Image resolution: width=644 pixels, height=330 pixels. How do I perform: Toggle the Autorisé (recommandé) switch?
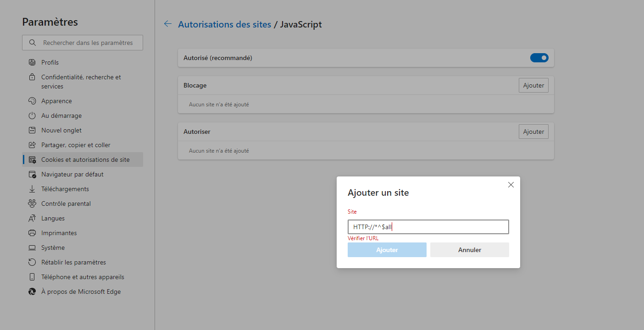pos(539,58)
